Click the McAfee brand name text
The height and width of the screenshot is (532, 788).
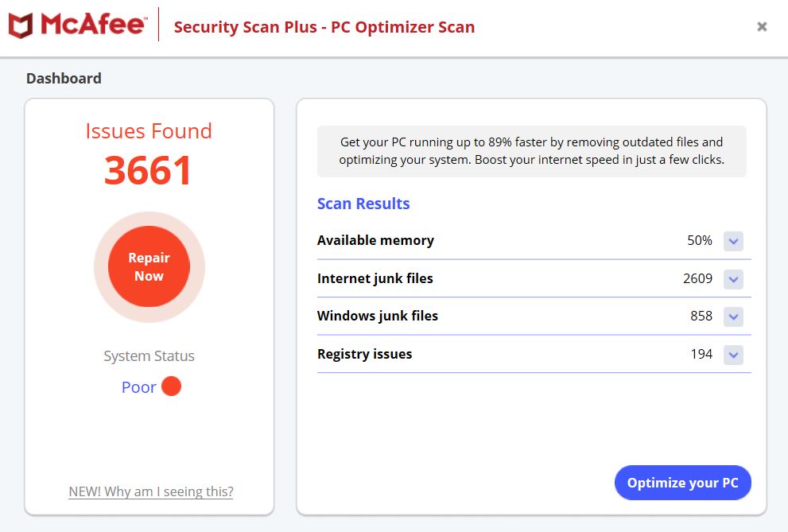click(93, 25)
